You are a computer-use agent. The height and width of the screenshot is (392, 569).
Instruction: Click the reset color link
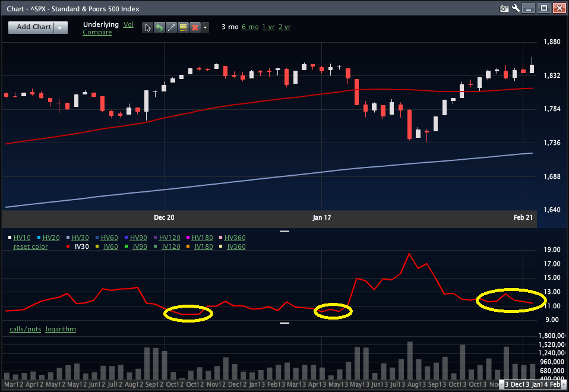30,246
